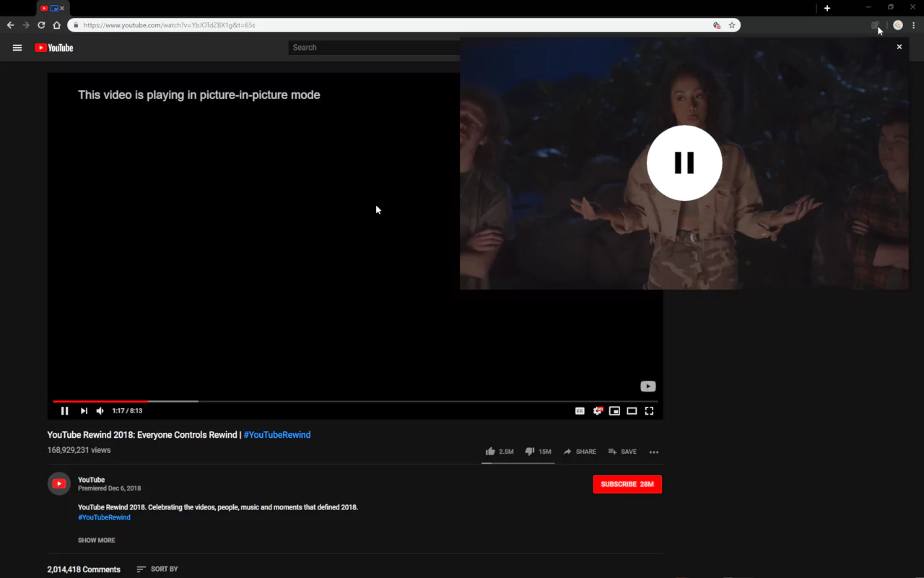The image size is (924, 578).
Task: Pause the picture-in-picture video overlay
Action: [684, 163]
